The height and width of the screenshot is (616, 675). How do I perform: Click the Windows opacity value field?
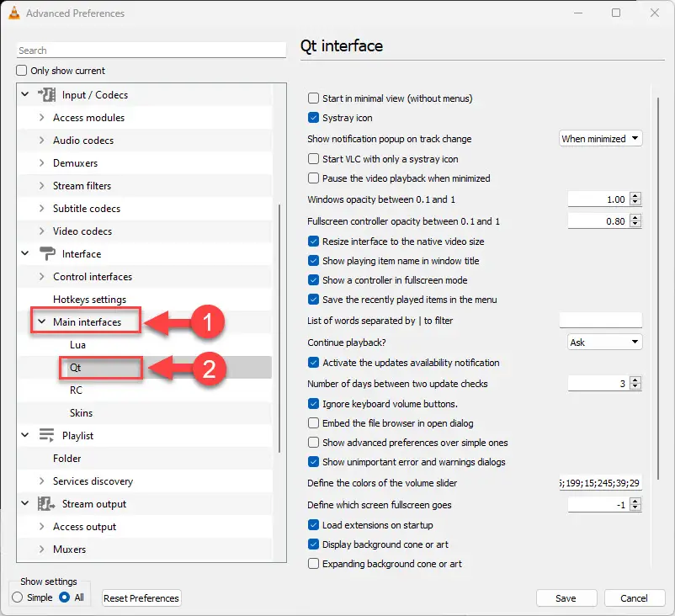click(598, 199)
